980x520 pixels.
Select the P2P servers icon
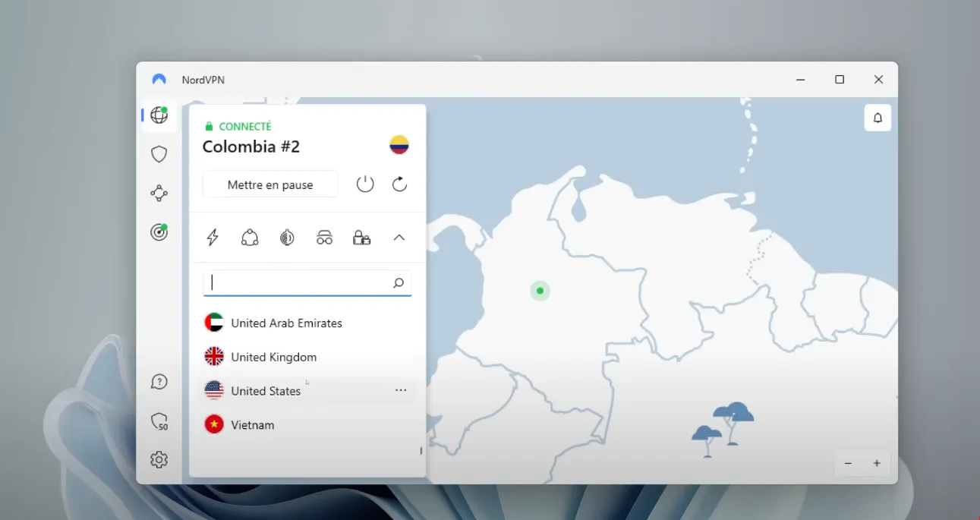[x=250, y=238]
